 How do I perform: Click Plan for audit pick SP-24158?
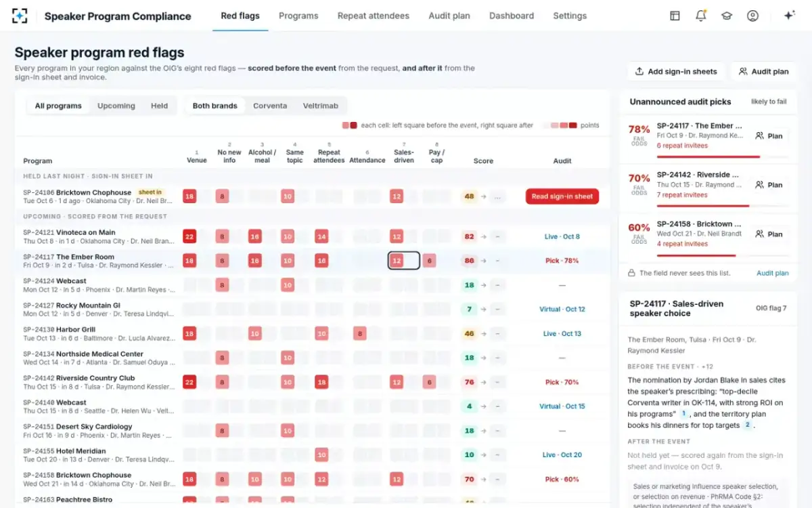[x=769, y=234]
